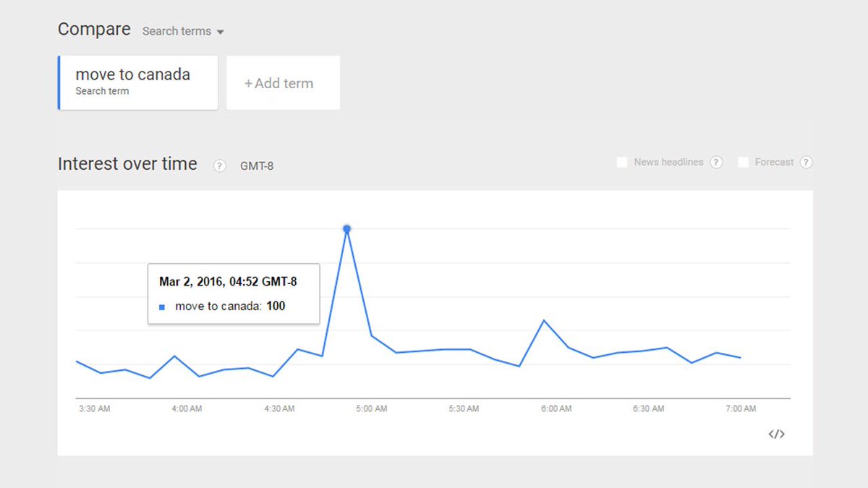Enable the Forecast checkbox
The image size is (868, 488).
point(743,162)
